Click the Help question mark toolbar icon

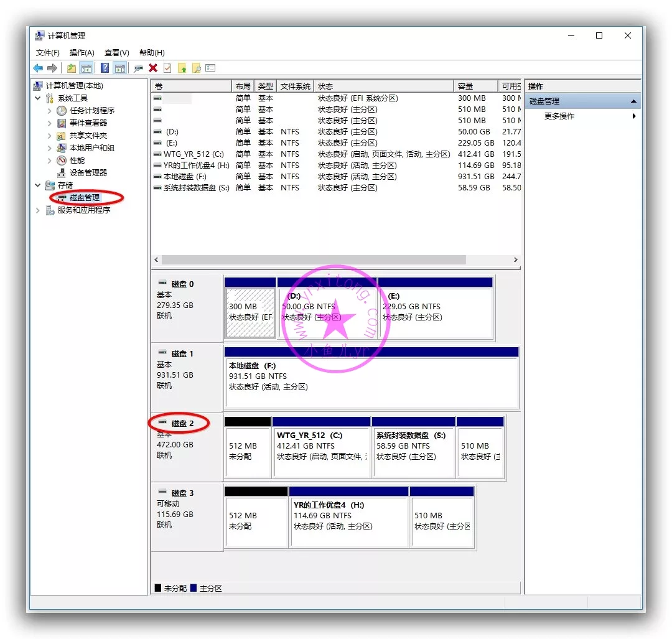click(x=105, y=68)
